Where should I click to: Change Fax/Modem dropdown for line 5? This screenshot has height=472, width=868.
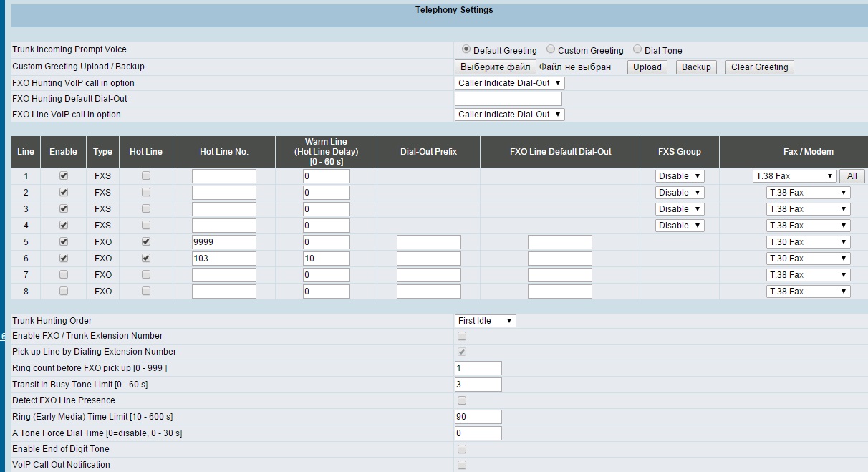[808, 242]
